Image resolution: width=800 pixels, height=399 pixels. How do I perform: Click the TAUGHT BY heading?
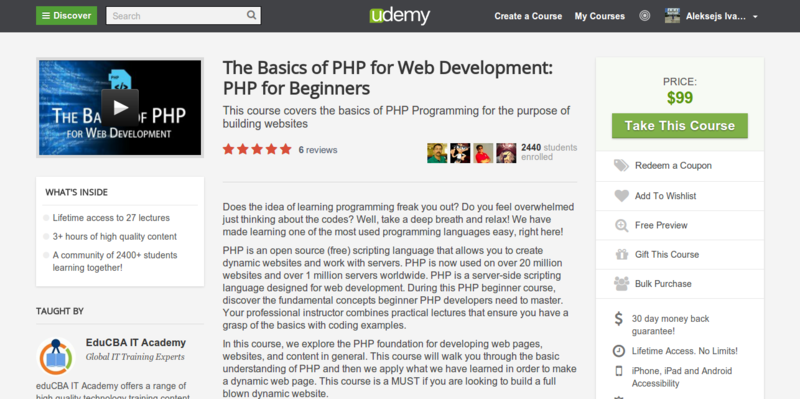pyautogui.click(x=60, y=311)
